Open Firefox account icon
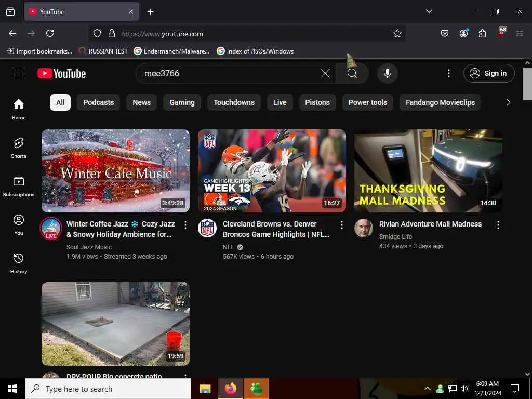Screen dimensions: 532x399 463,33
